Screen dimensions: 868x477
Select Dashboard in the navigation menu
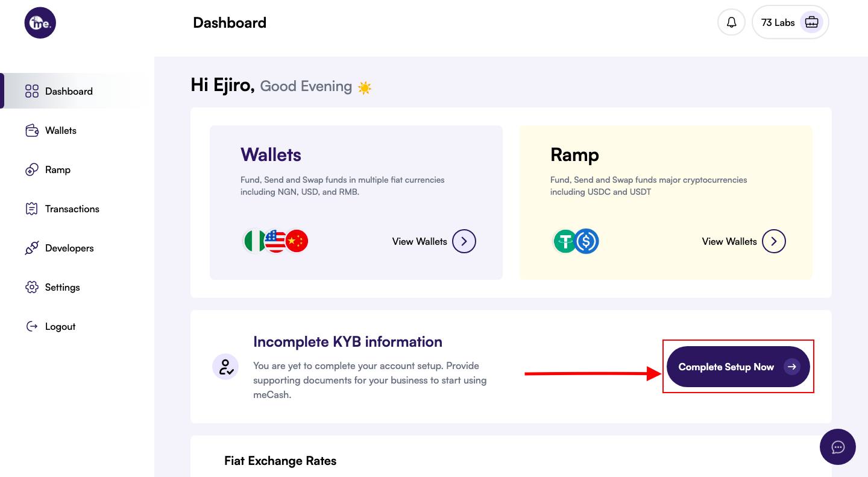click(x=68, y=91)
